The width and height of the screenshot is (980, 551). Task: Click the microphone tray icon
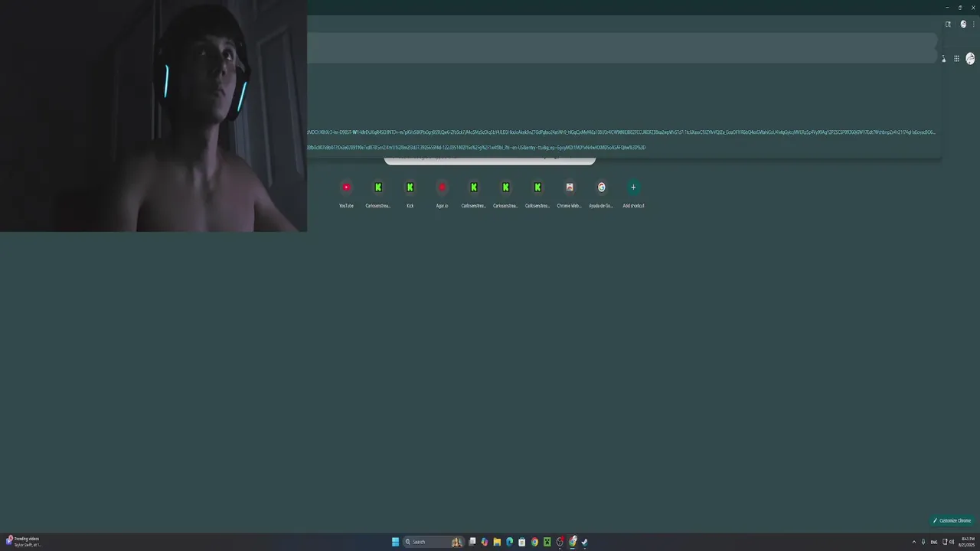(x=923, y=542)
